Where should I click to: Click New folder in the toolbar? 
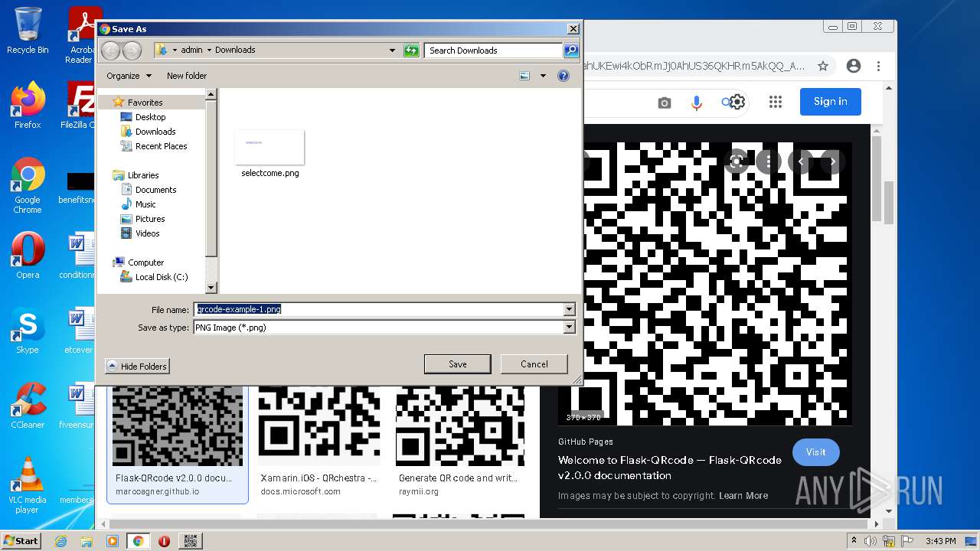(187, 76)
